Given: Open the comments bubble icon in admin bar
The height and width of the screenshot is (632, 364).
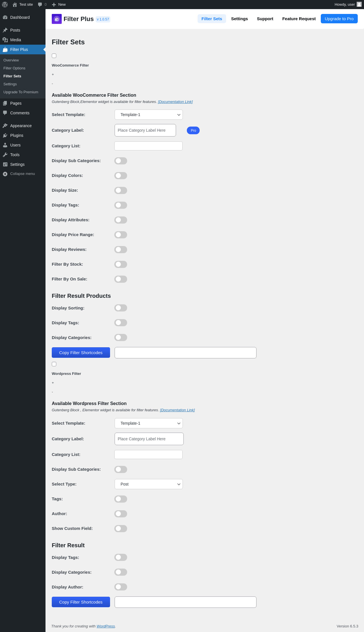Looking at the screenshot, I should pyautogui.click(x=40, y=5).
